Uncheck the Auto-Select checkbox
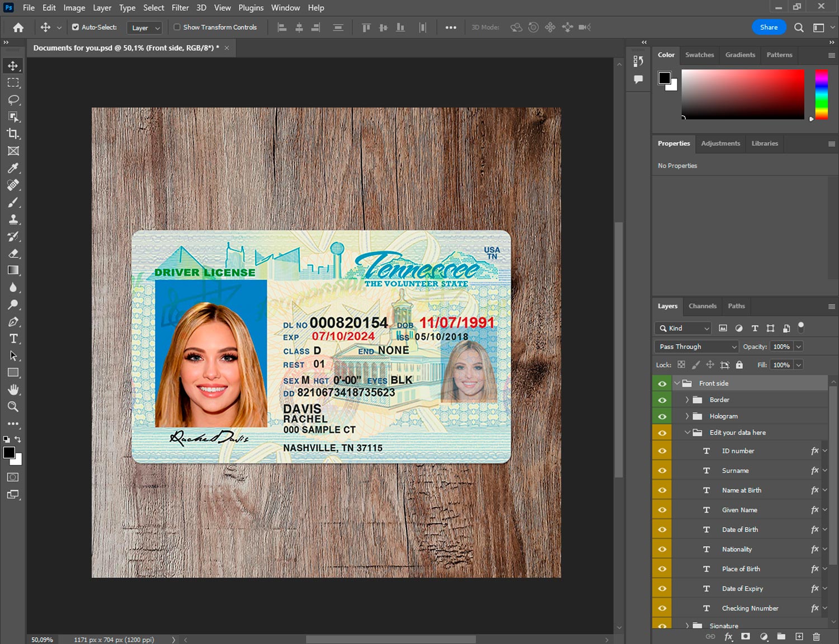Screen dimensions: 839x644 (x=76, y=27)
